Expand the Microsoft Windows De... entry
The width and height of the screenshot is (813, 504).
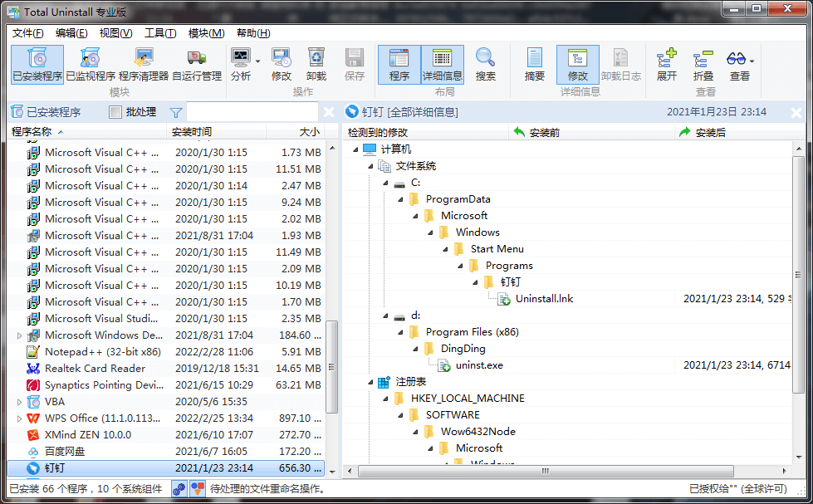click(19, 335)
